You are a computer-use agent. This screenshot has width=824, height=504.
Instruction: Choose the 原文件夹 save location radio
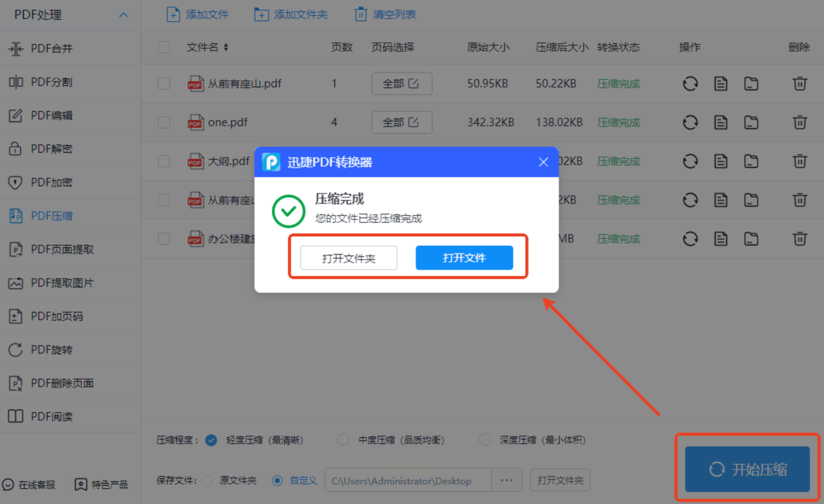208,480
